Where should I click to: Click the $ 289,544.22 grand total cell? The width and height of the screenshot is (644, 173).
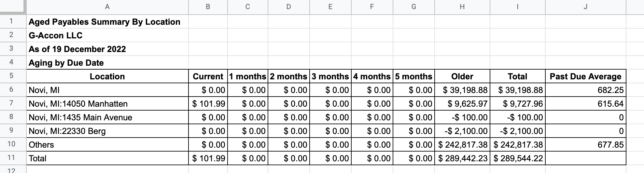[517, 158]
